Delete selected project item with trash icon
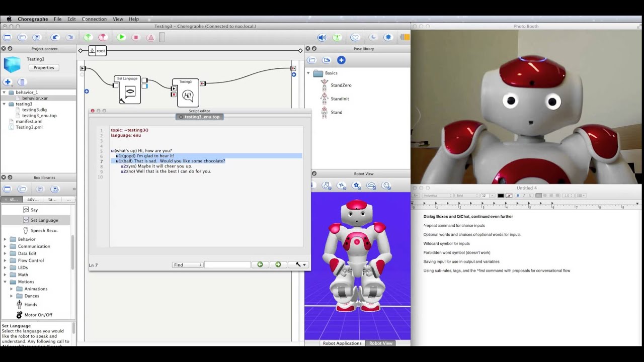This screenshot has width=644, height=362. click(22, 82)
